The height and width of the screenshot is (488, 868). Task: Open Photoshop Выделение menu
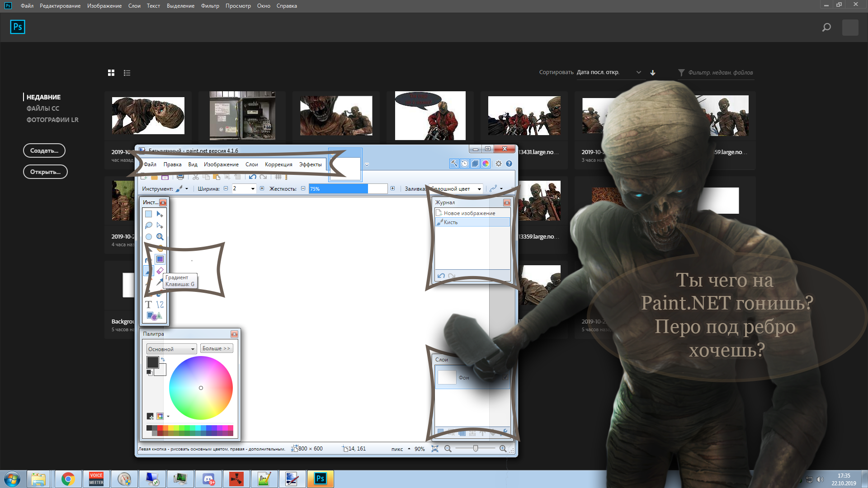point(180,6)
